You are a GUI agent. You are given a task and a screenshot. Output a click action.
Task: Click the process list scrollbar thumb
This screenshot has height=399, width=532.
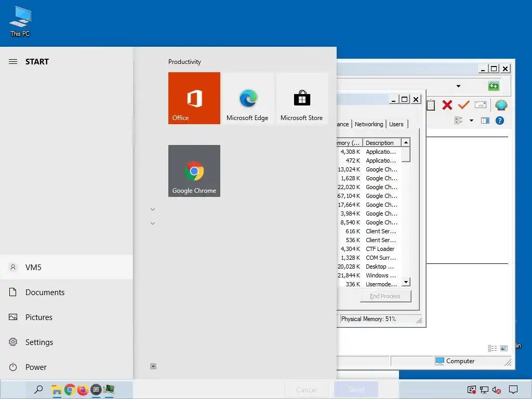[x=406, y=154]
